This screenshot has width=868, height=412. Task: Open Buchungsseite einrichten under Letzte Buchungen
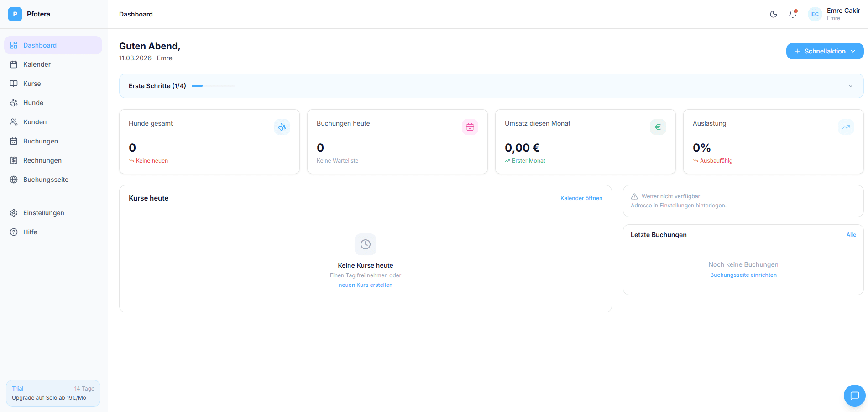pyautogui.click(x=743, y=275)
